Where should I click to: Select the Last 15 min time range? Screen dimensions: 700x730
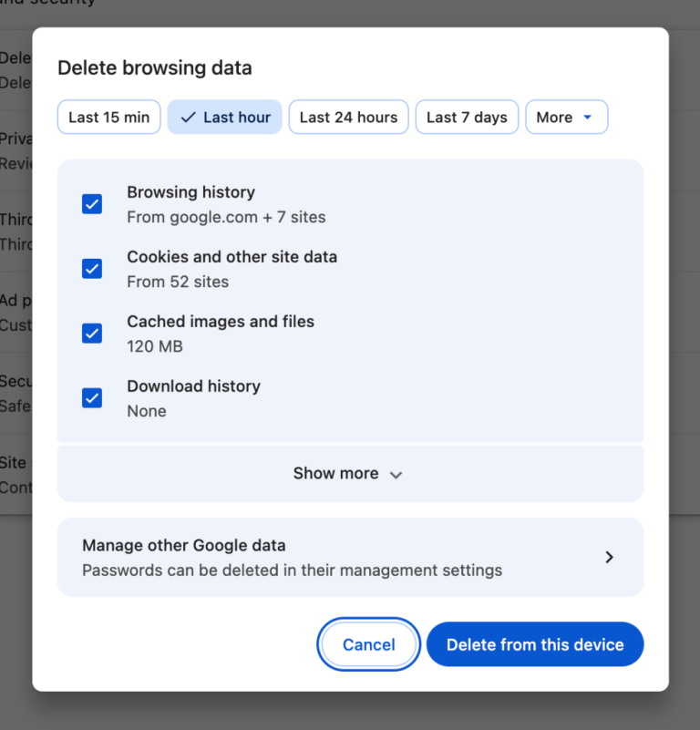point(108,117)
